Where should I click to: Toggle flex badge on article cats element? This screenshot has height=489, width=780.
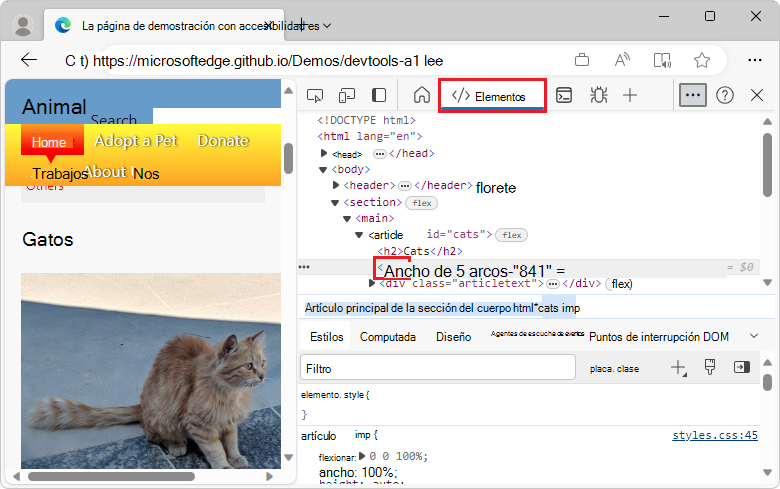(x=511, y=235)
